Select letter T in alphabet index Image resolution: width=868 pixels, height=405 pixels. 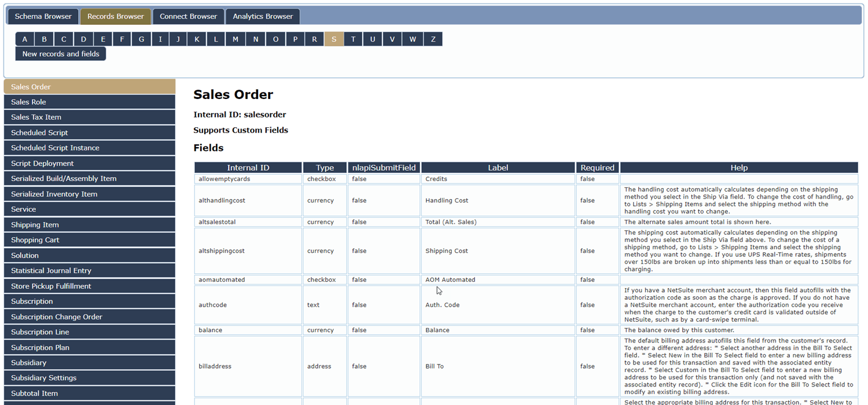coord(353,39)
